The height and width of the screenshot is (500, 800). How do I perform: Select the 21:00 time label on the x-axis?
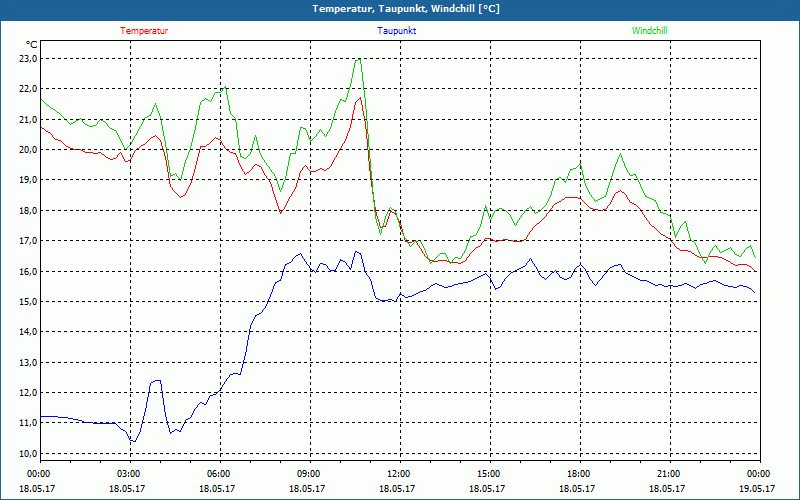[x=668, y=474]
